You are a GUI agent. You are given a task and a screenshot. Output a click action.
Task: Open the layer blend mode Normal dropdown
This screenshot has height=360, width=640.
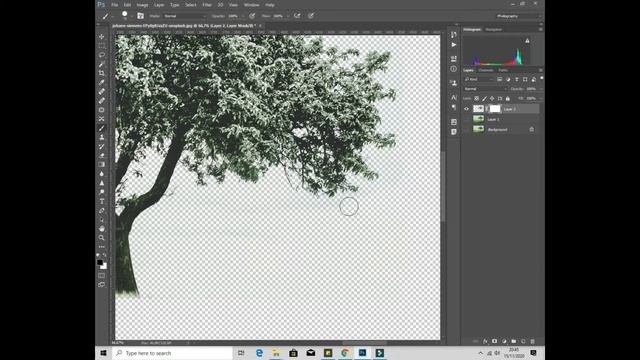486,89
